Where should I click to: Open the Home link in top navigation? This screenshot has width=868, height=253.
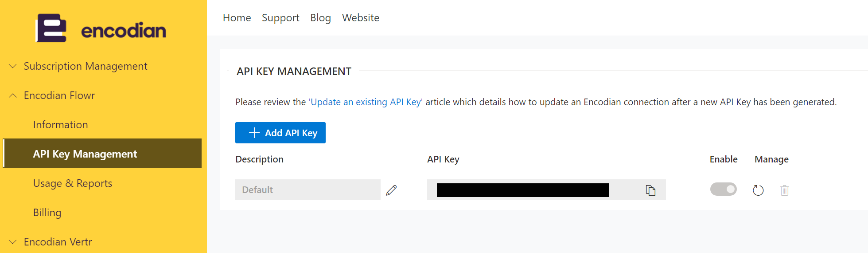tap(237, 18)
